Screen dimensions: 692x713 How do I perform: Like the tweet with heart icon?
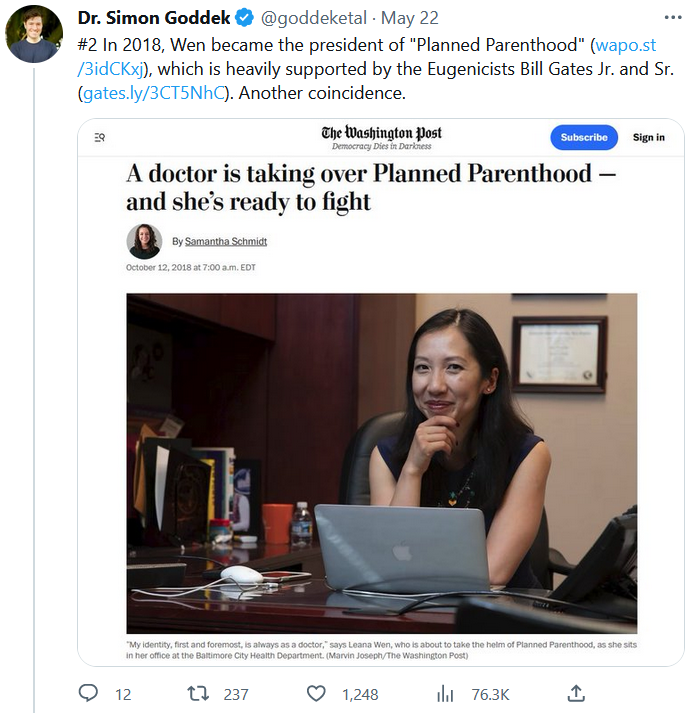coord(317,693)
